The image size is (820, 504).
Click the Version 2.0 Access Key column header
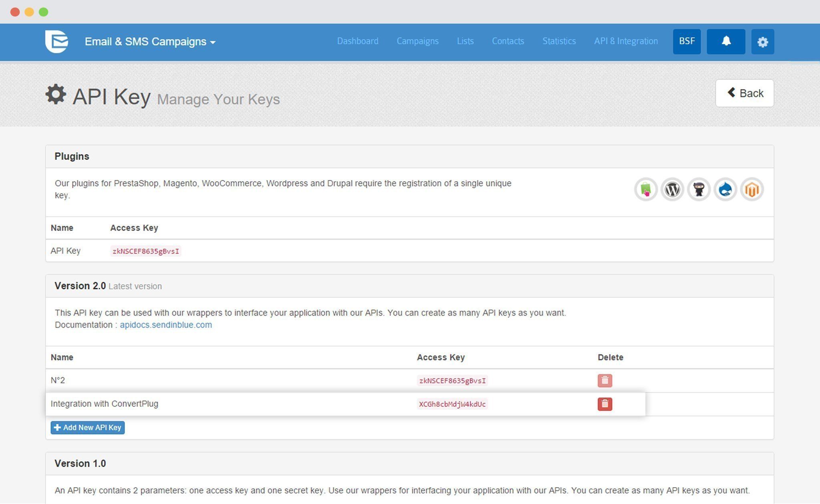pos(440,357)
